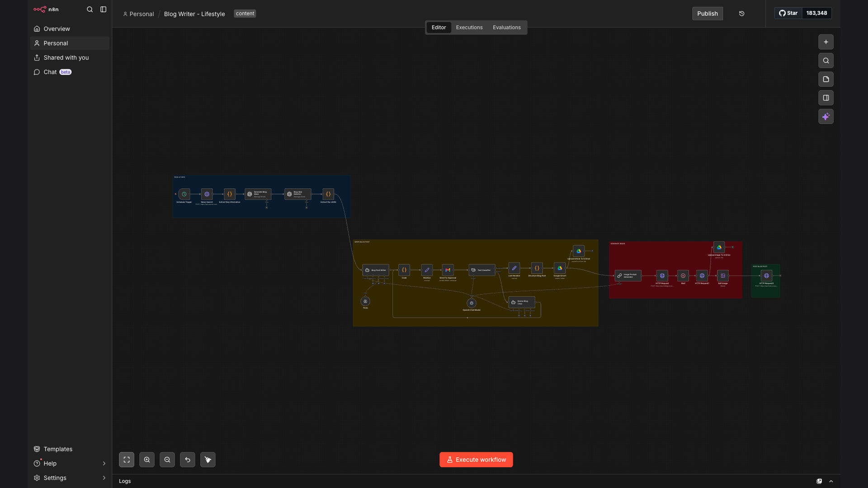Select the Text Classifier node

click(482, 270)
